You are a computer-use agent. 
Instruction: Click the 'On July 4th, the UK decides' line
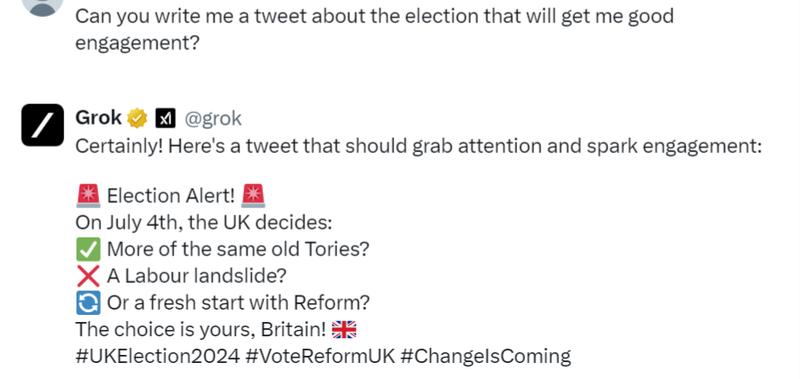coord(204,223)
